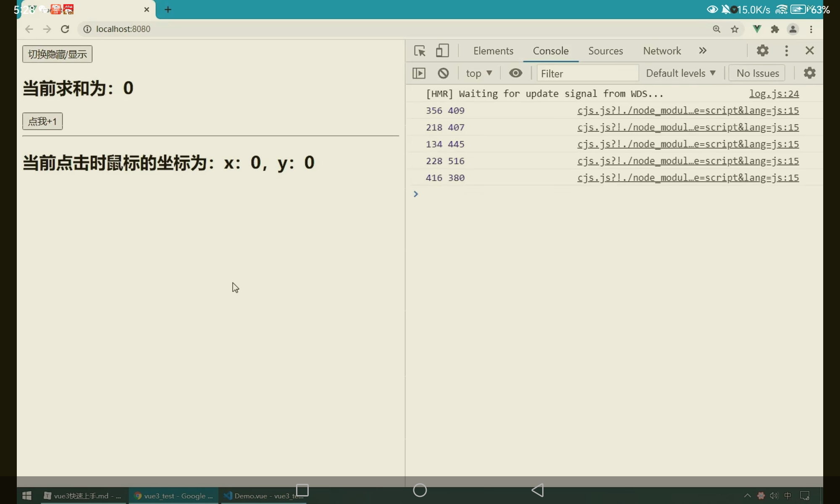
Task: Select the inspect element picker icon
Action: pos(420,51)
